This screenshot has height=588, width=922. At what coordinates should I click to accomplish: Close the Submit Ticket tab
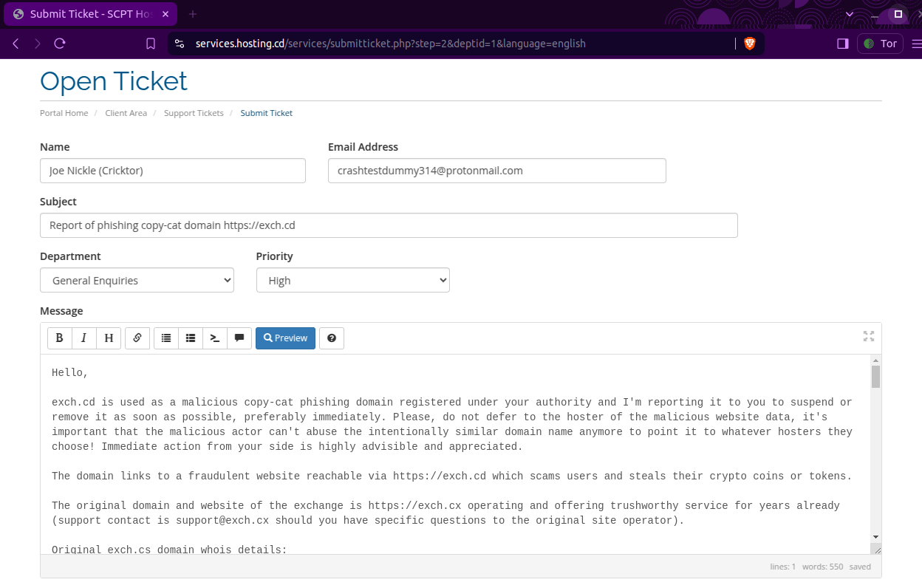coord(164,14)
